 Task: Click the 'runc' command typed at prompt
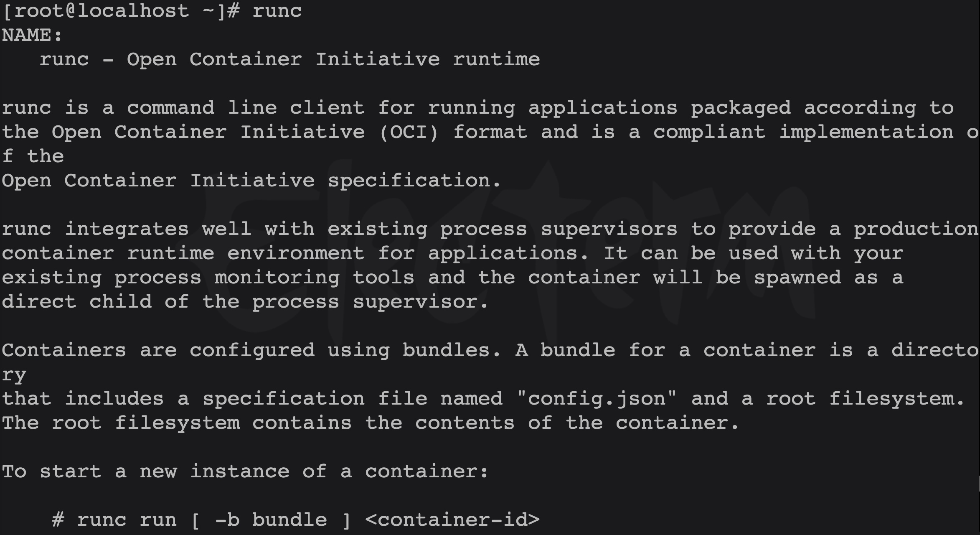coord(277,11)
